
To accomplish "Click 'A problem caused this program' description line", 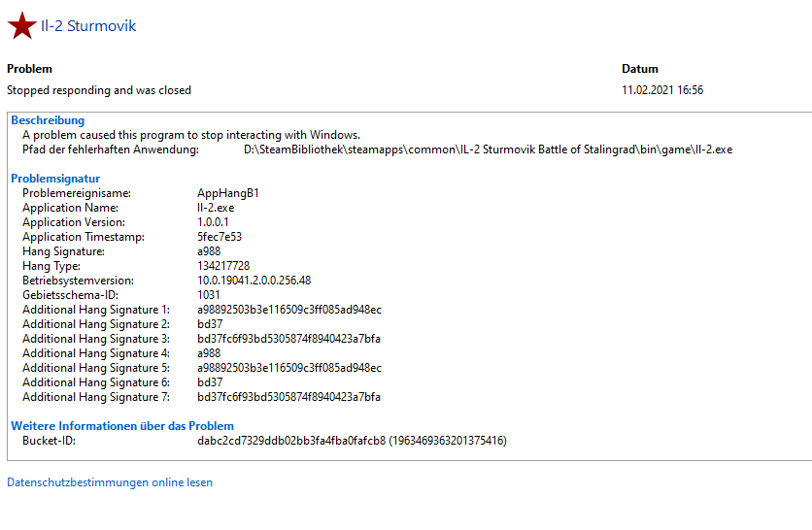I will 191,135.
